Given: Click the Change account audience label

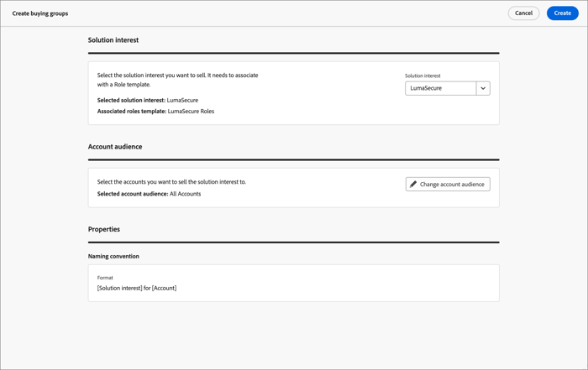Looking at the screenshot, I should (452, 184).
